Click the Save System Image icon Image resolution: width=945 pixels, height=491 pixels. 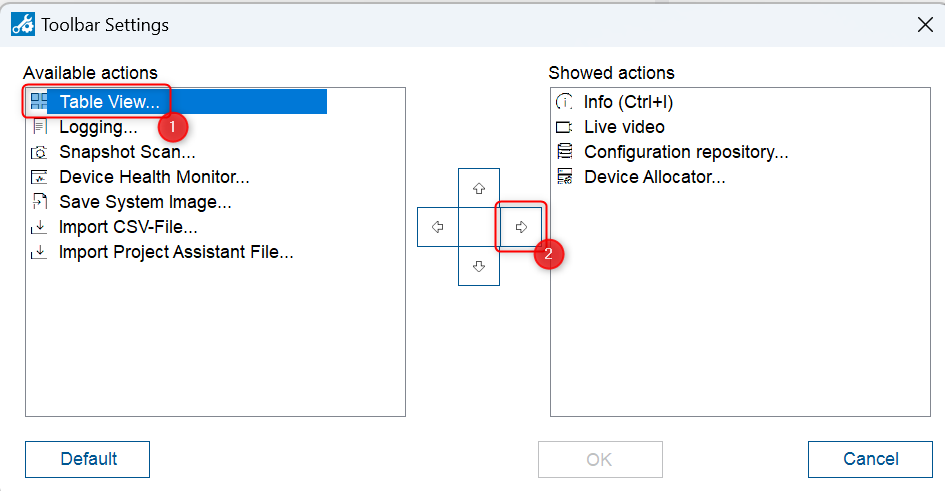(39, 202)
